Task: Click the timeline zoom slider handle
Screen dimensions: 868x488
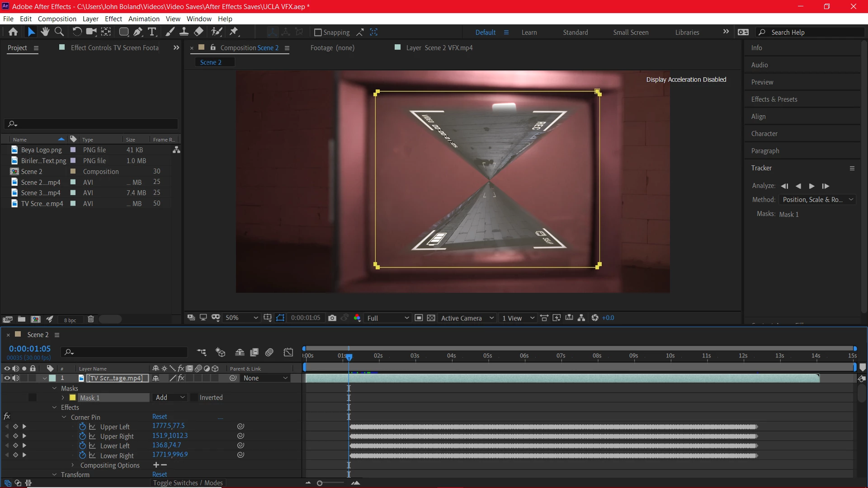Action: (x=320, y=483)
